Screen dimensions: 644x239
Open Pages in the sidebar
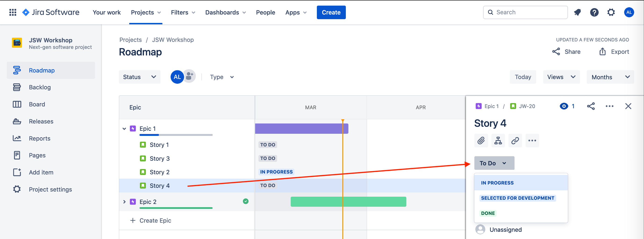(x=51, y=155)
